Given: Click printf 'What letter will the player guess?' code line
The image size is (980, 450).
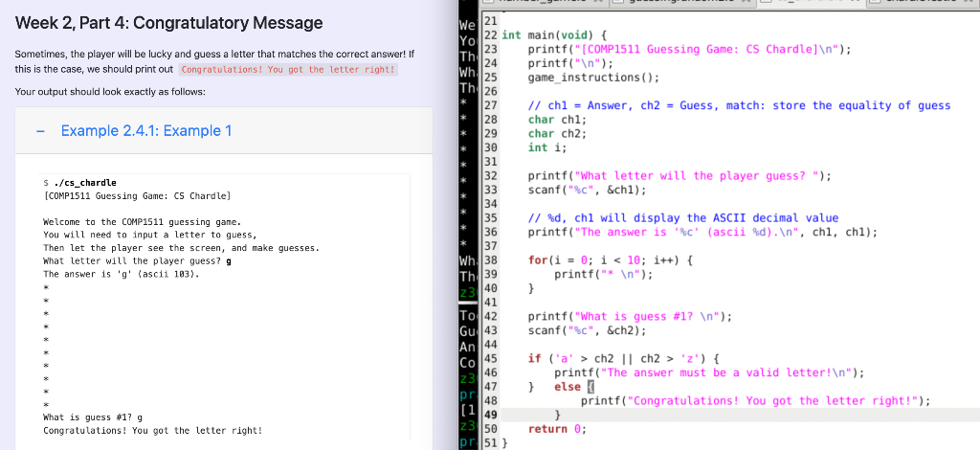Looking at the screenshot, I should (x=680, y=176).
